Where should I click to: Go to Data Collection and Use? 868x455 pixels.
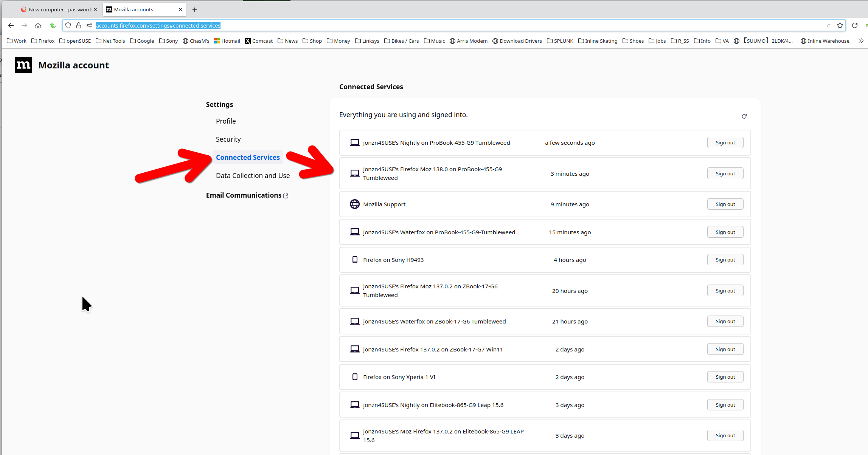(253, 175)
